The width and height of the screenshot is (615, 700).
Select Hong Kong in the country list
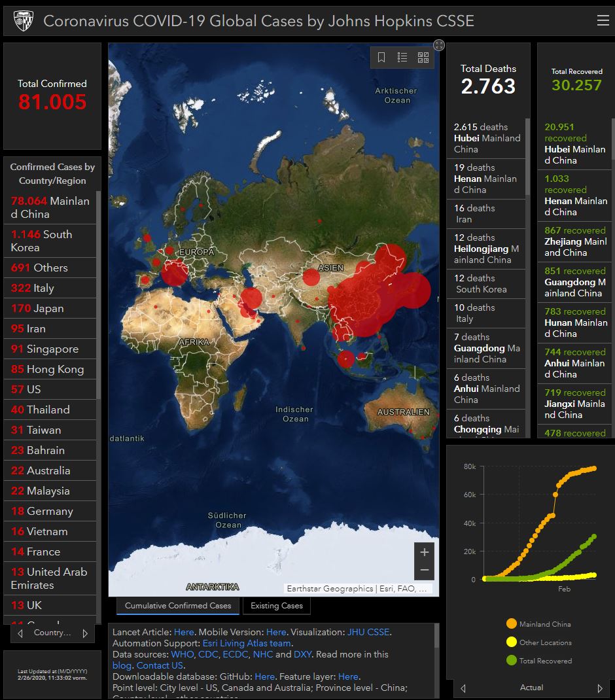point(50,369)
